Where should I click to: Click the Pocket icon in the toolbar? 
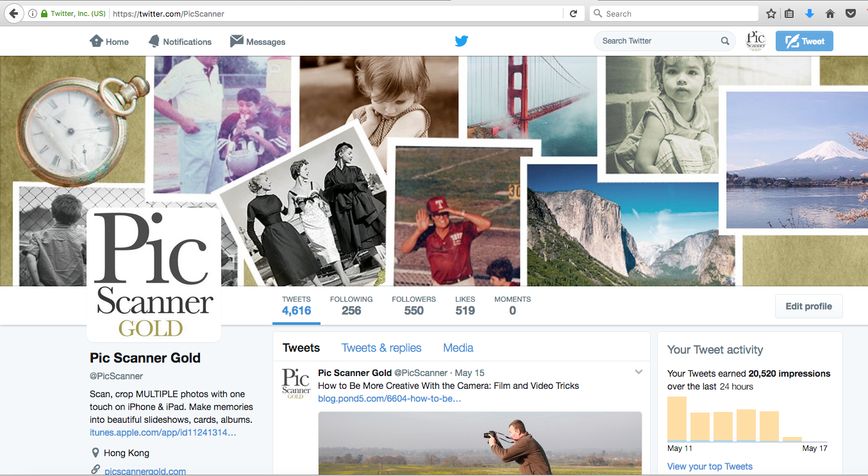coord(851,13)
